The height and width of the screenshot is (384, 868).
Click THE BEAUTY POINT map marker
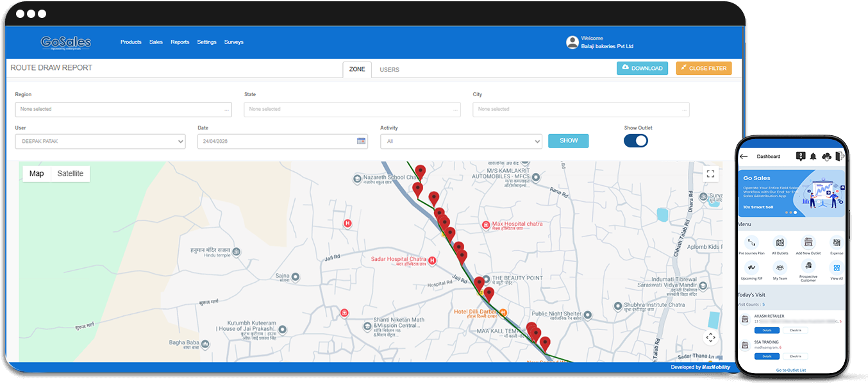click(x=486, y=279)
